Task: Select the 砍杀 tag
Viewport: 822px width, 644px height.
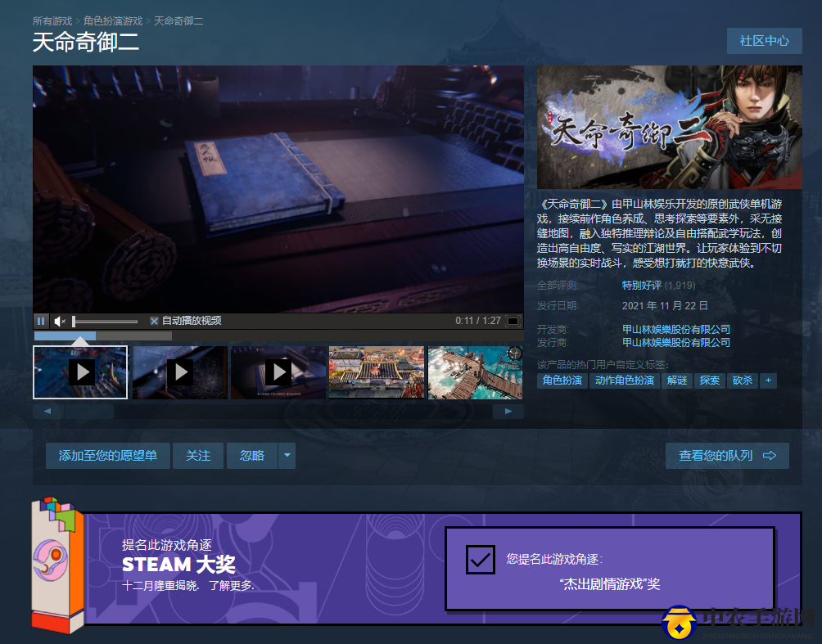Action: pos(743,381)
